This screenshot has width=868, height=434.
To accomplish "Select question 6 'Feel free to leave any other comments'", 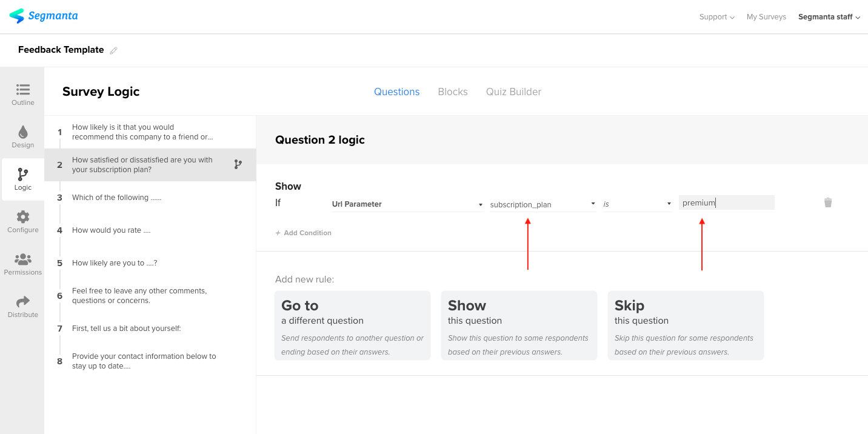I will coord(150,296).
